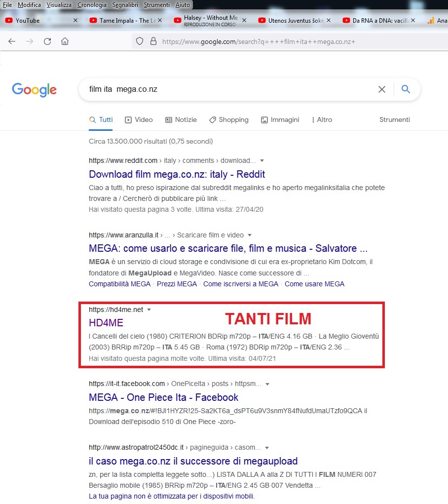
Task: Open the Modifica menu
Action: click(29, 5)
